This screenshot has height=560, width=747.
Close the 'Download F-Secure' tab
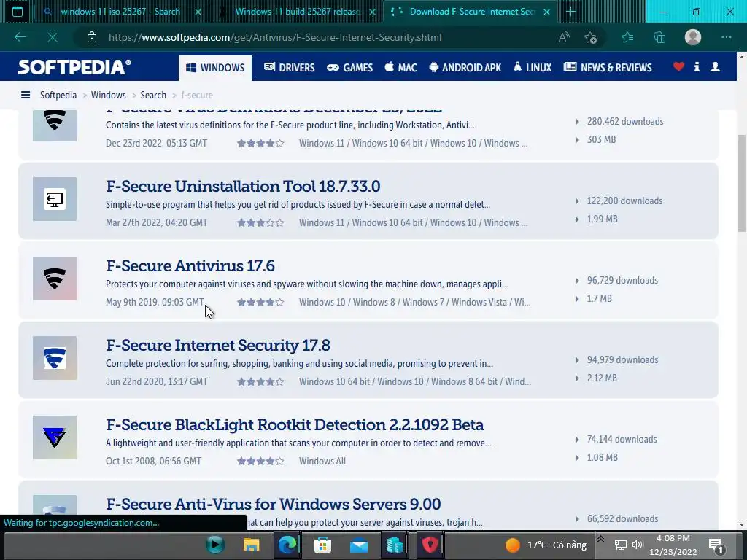pos(547,12)
